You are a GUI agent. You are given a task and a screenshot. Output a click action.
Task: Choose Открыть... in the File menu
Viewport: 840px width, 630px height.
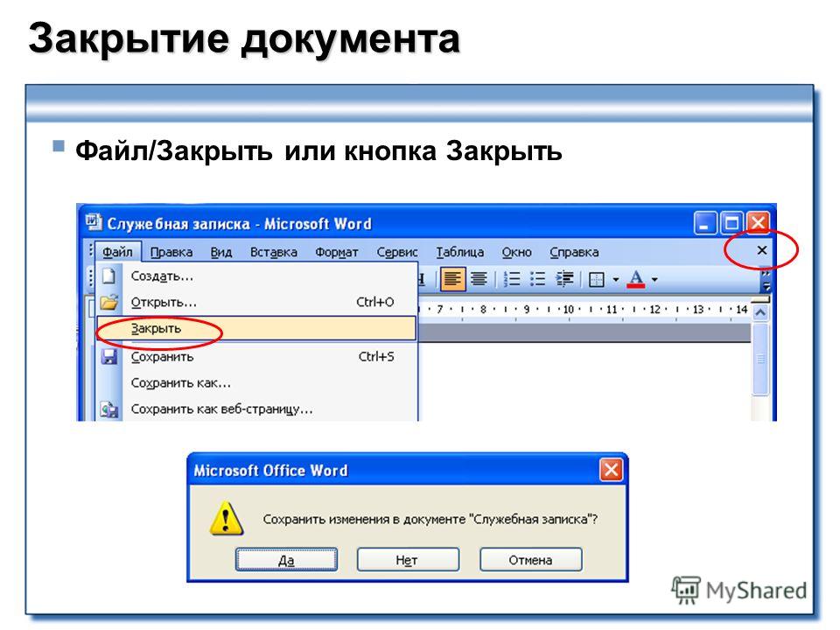(x=257, y=302)
